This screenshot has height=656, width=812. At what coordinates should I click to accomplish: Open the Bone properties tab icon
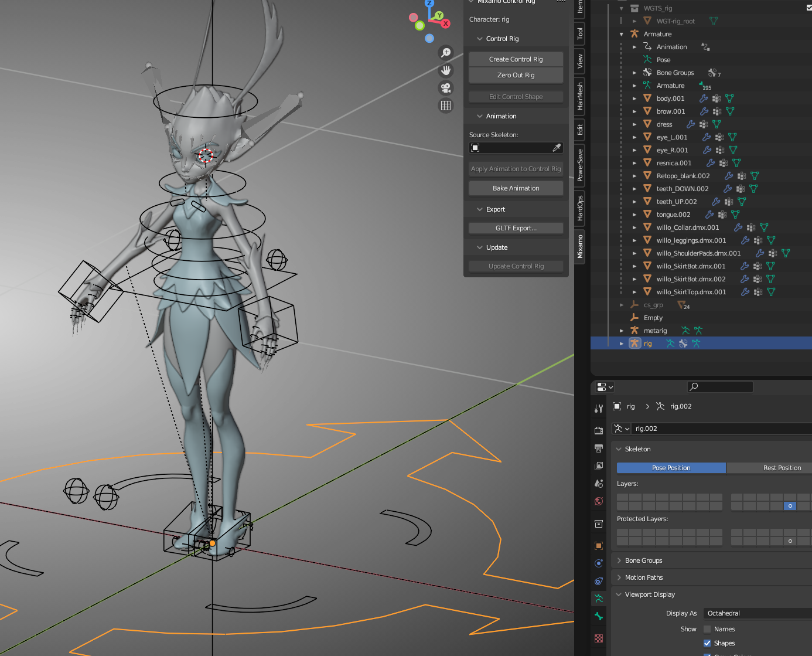(599, 616)
